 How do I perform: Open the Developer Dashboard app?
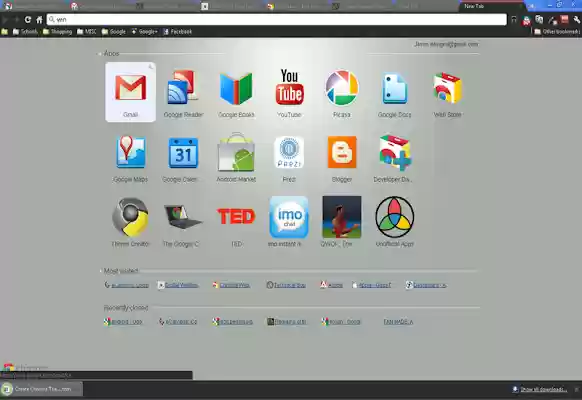tap(395, 158)
